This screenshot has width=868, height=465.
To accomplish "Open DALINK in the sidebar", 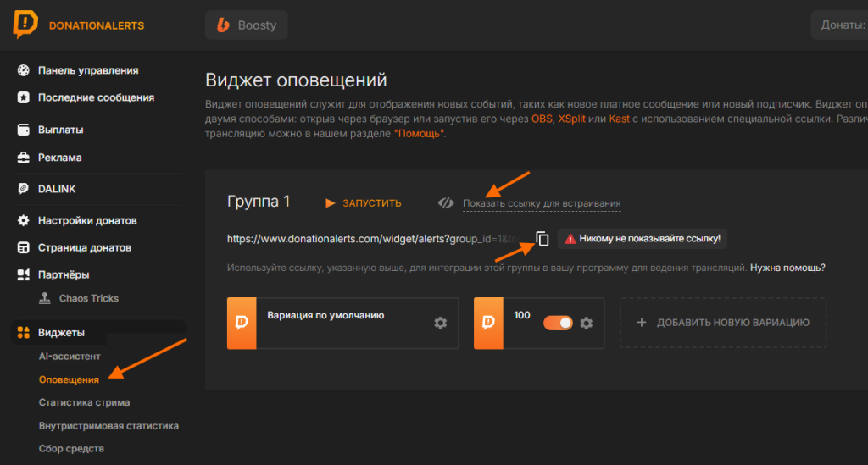I will coord(57,189).
